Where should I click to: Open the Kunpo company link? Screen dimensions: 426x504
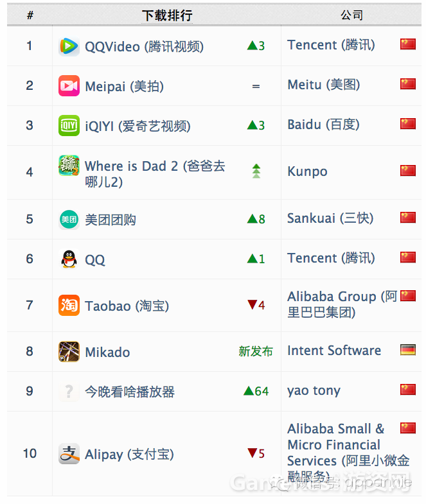(x=307, y=171)
